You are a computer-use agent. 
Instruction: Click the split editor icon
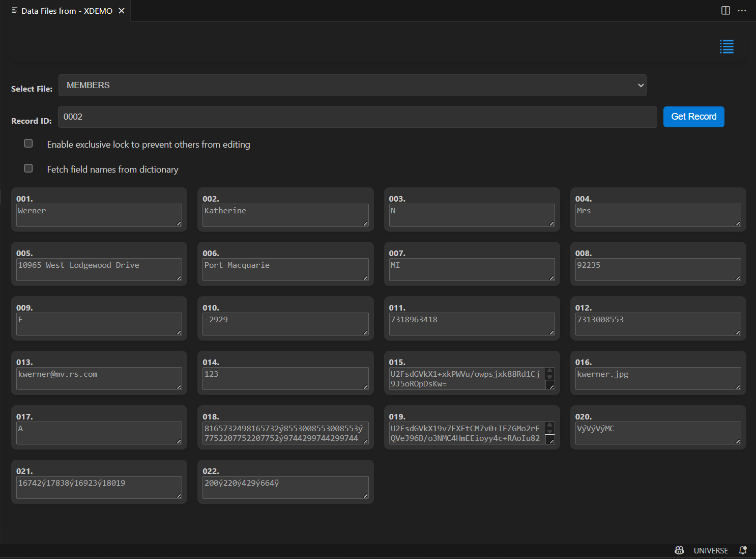[725, 11]
